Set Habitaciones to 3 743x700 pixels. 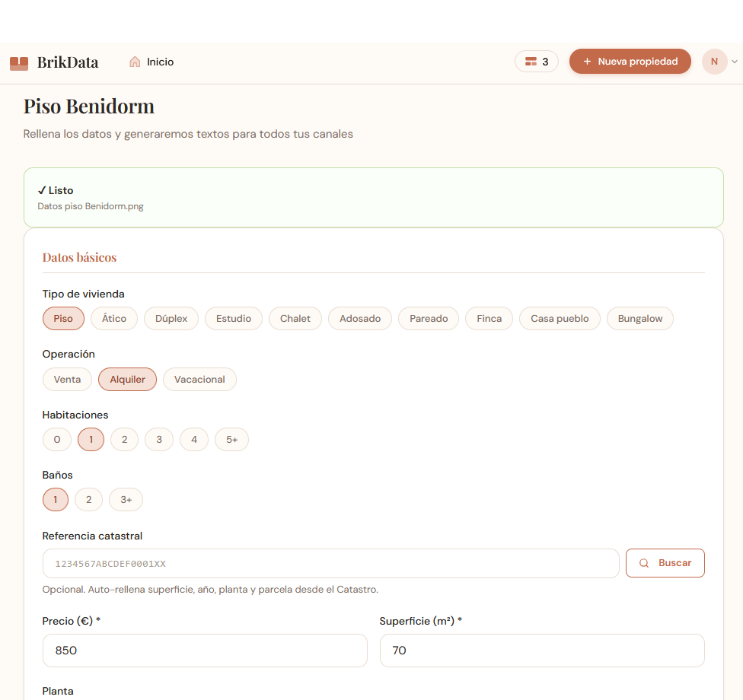tap(159, 440)
